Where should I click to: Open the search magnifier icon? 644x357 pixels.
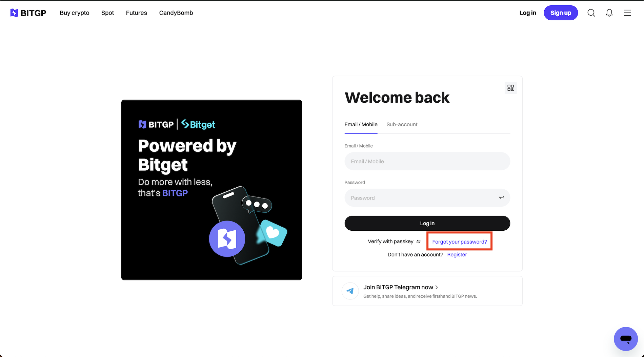click(x=591, y=13)
